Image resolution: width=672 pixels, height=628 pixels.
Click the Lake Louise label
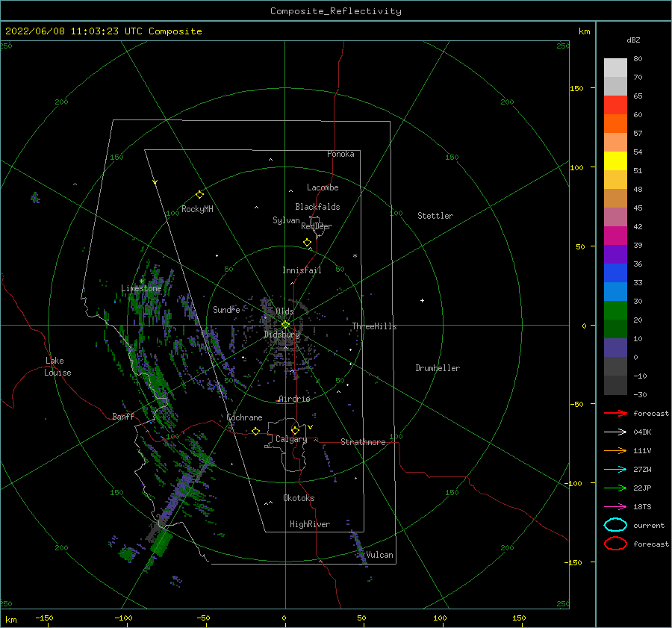coord(57,367)
